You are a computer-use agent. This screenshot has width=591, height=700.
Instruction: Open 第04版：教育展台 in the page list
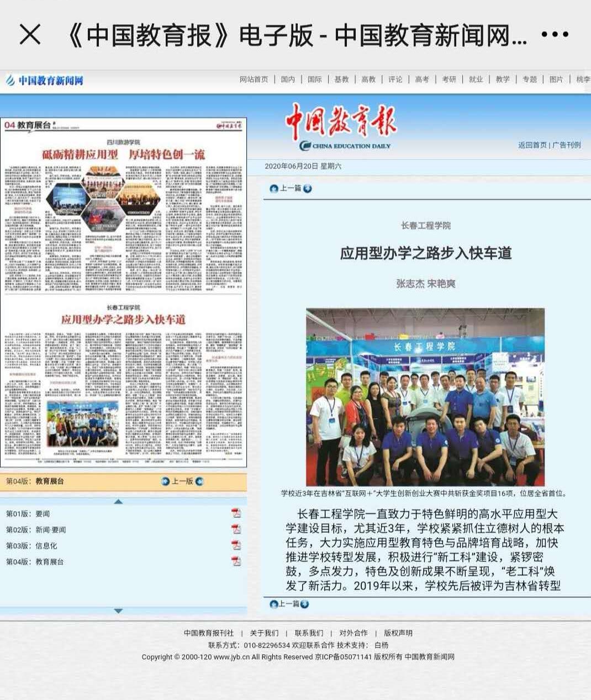[x=35, y=561]
